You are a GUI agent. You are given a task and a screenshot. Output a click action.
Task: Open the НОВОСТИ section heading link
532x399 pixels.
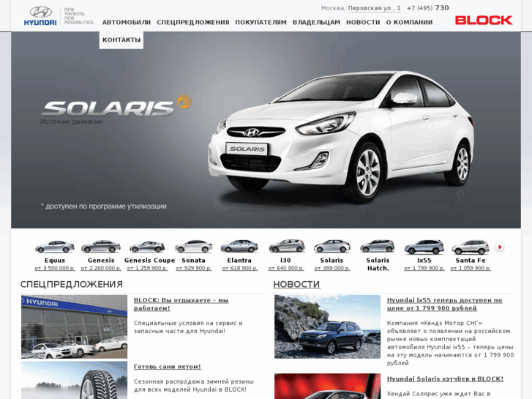click(x=296, y=284)
